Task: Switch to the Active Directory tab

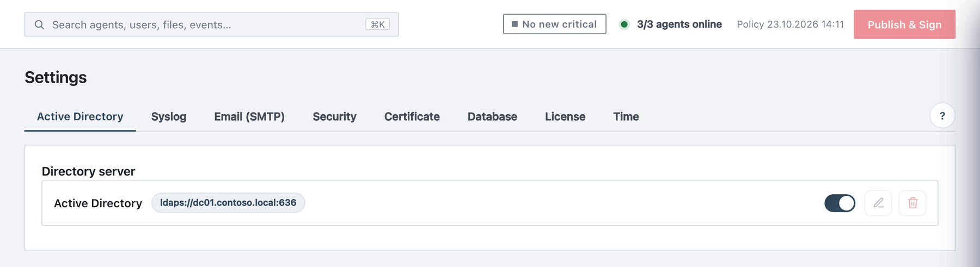Action: (x=80, y=116)
